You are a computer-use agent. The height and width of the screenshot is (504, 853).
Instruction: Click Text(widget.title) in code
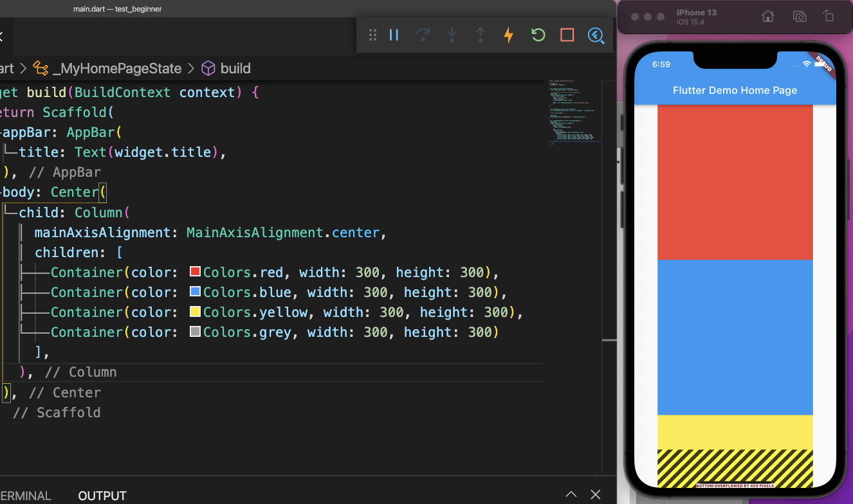coord(146,152)
